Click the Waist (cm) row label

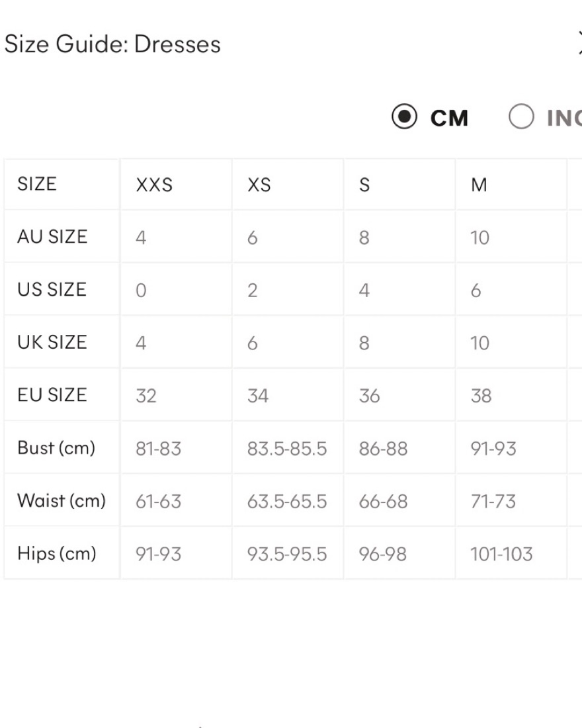[x=62, y=501]
